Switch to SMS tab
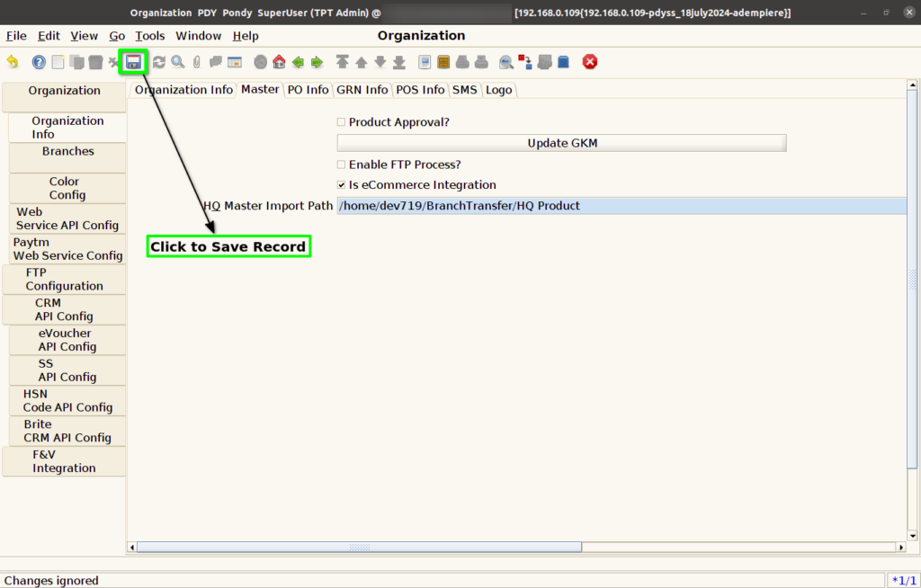Image resolution: width=921 pixels, height=588 pixels. click(x=465, y=90)
